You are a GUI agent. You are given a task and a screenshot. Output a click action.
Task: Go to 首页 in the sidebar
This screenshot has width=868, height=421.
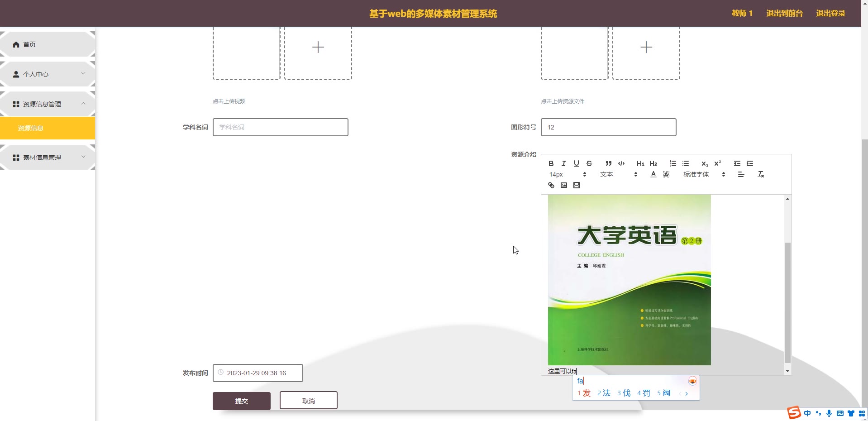click(x=48, y=44)
